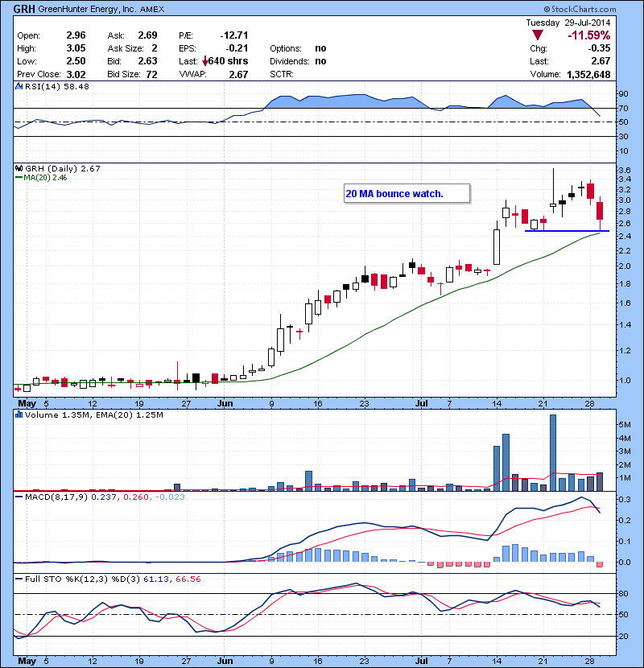Image resolution: width=644 pixels, height=668 pixels.
Task: Click the GRH ticker symbol in the title
Action: click(x=24, y=9)
